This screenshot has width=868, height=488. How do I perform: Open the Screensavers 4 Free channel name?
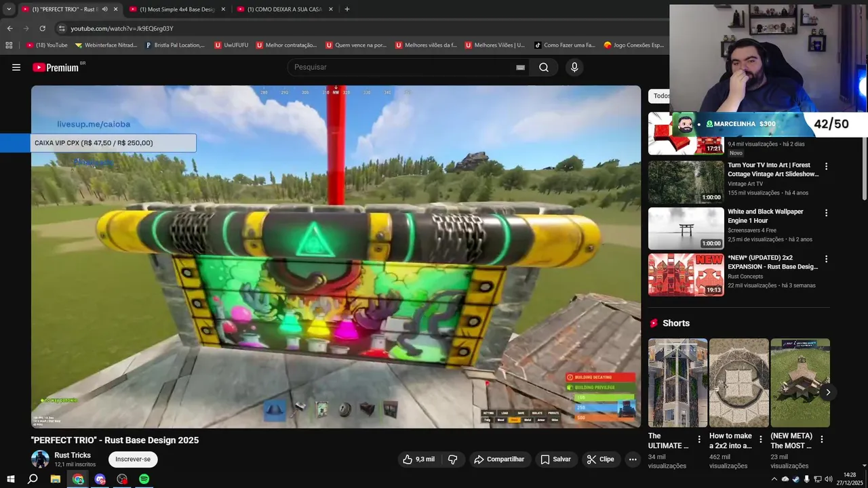pos(753,230)
